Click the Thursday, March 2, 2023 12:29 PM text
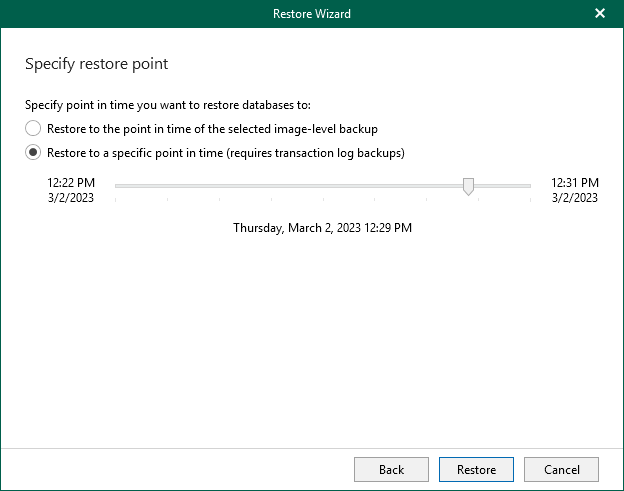This screenshot has width=624, height=491. (322, 228)
